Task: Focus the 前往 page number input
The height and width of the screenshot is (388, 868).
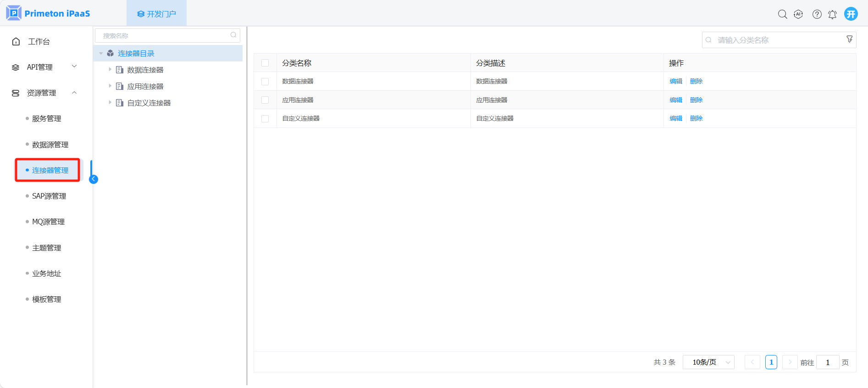Action: (828, 362)
